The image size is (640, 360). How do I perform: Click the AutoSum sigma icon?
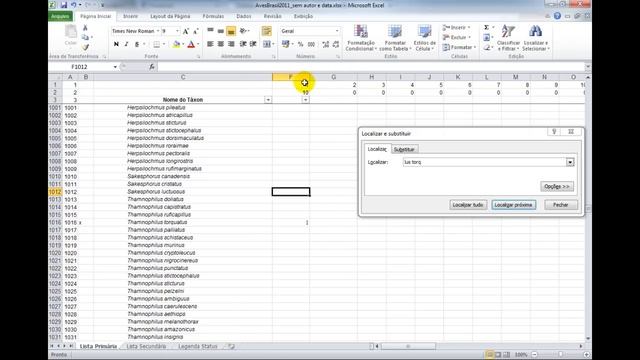pyautogui.click(x=487, y=27)
